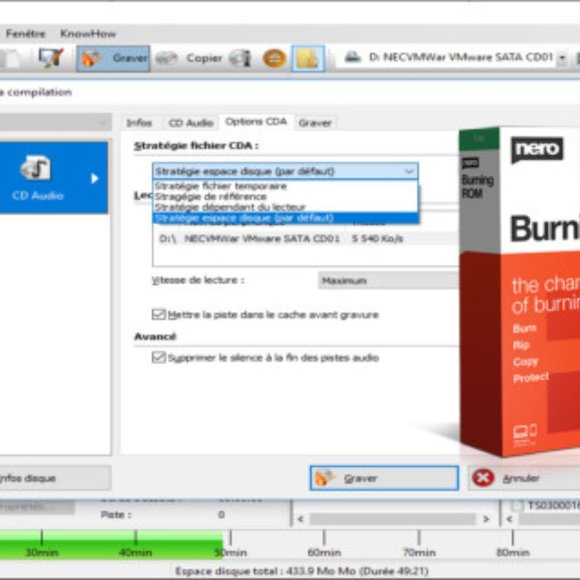Click the Graver button at dialog bottom
580x580 pixels.
[x=384, y=478]
